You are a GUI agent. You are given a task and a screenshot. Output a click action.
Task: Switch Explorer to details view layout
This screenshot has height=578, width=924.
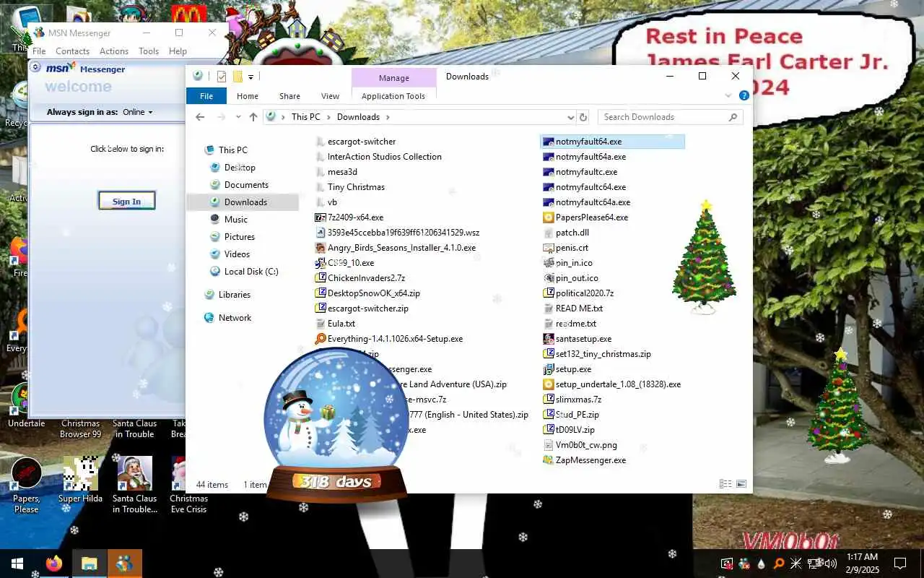(x=725, y=484)
